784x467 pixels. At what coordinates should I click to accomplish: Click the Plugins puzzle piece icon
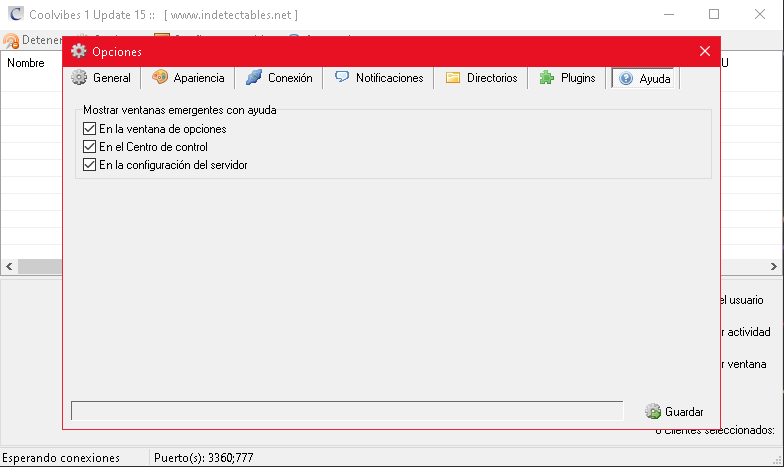(x=547, y=78)
